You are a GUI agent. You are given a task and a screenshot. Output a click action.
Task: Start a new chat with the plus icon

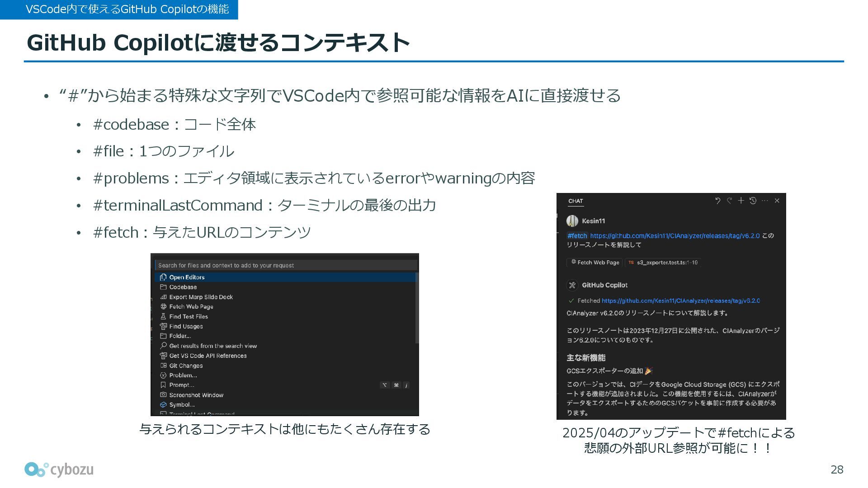tap(741, 201)
